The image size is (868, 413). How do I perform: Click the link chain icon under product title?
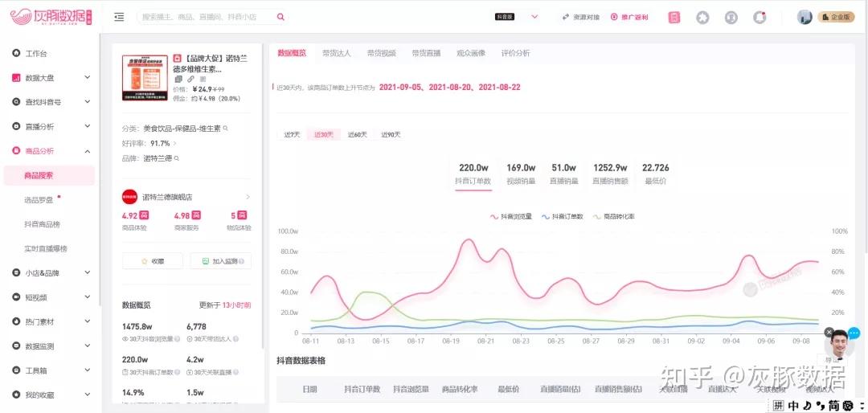[x=190, y=80]
